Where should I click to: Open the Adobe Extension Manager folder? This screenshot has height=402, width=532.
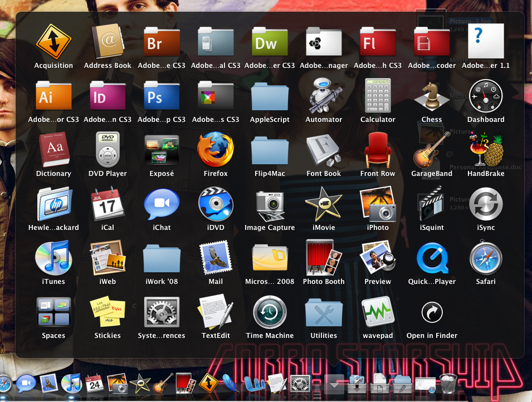click(x=324, y=41)
